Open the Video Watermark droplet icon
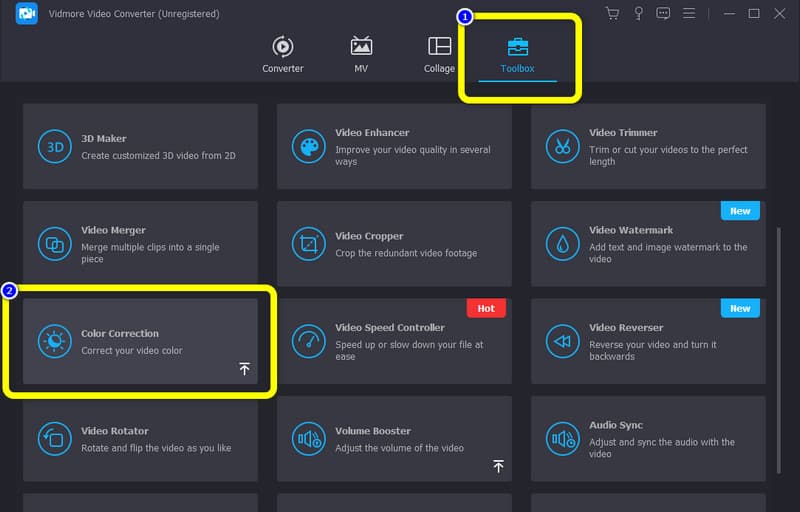 [x=562, y=244]
